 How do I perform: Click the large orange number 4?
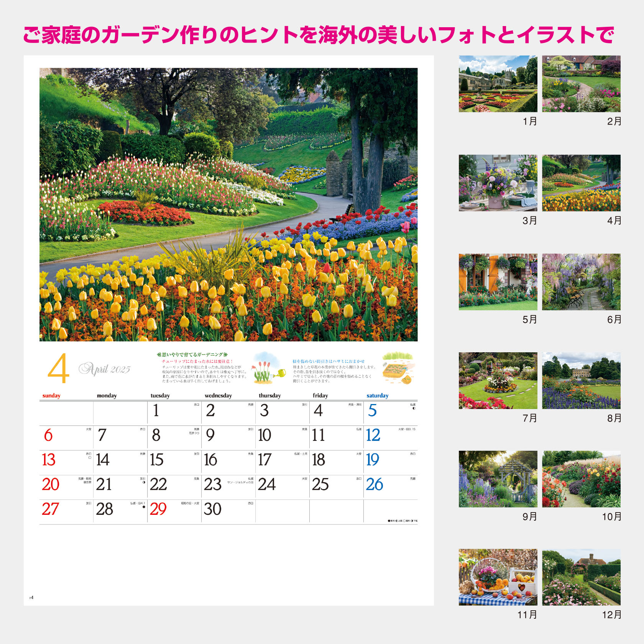[58, 368]
